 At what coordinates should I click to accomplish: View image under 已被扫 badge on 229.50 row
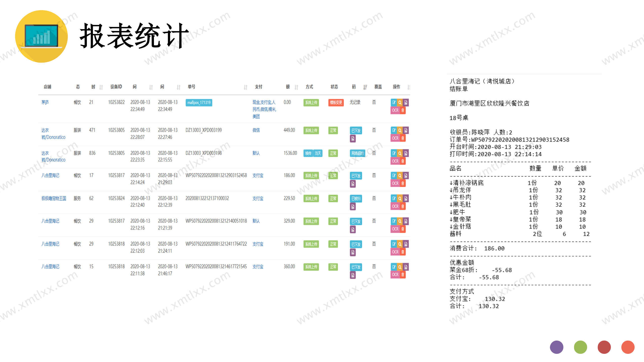tap(353, 207)
